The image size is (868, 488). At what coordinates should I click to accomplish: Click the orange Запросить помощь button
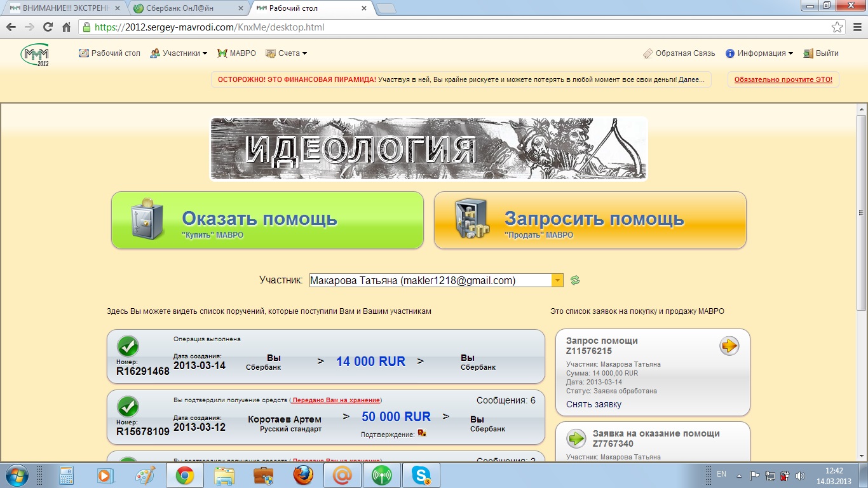click(590, 220)
